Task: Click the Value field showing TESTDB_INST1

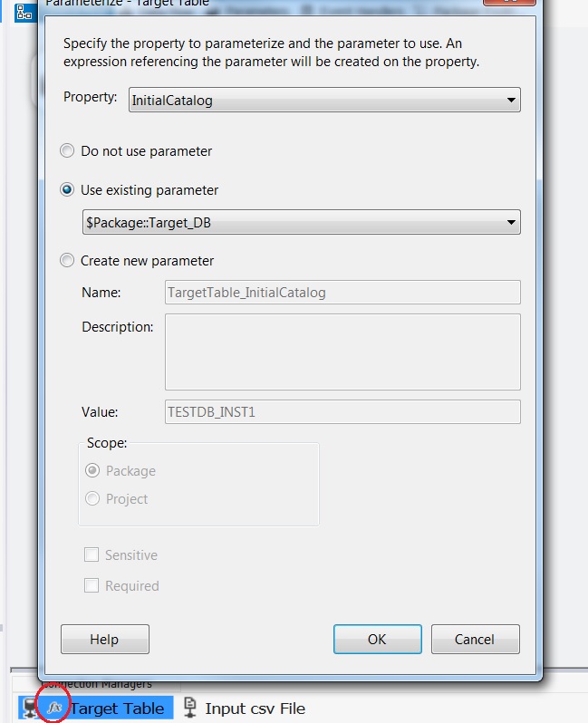Action: point(342,411)
